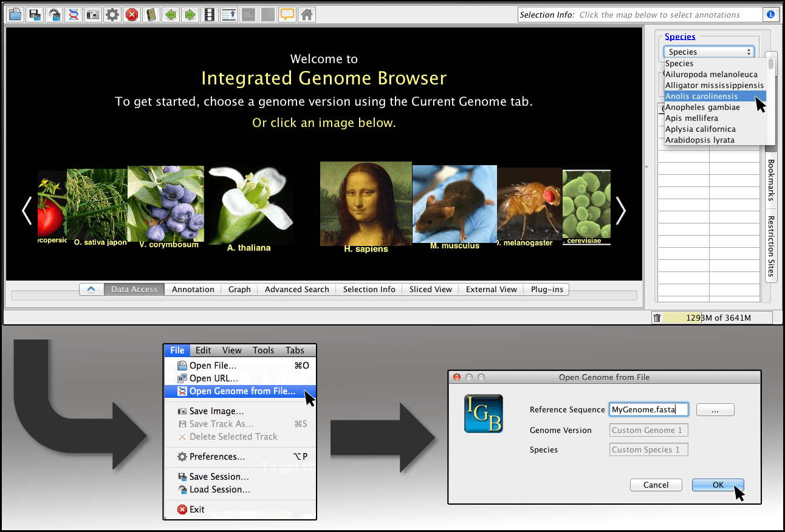Click the orange speech bubble toolbar icon
Viewport: 785px width, 532px height.
[287, 15]
